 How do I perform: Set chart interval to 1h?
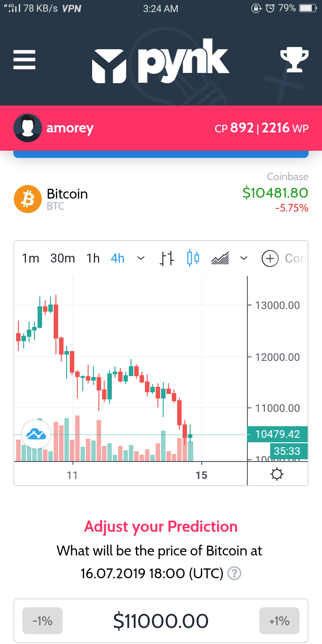93,258
